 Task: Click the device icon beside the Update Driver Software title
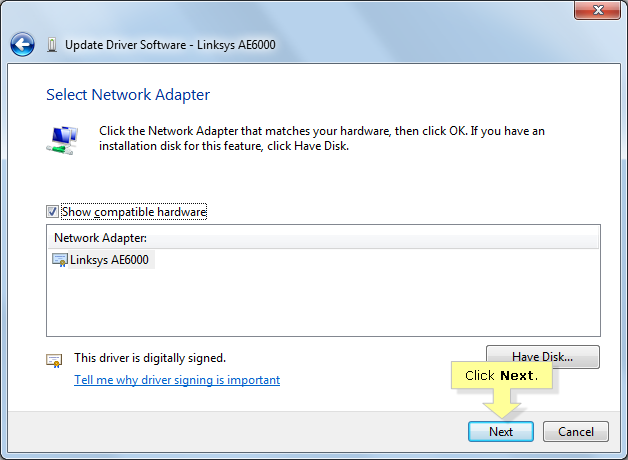[52, 45]
